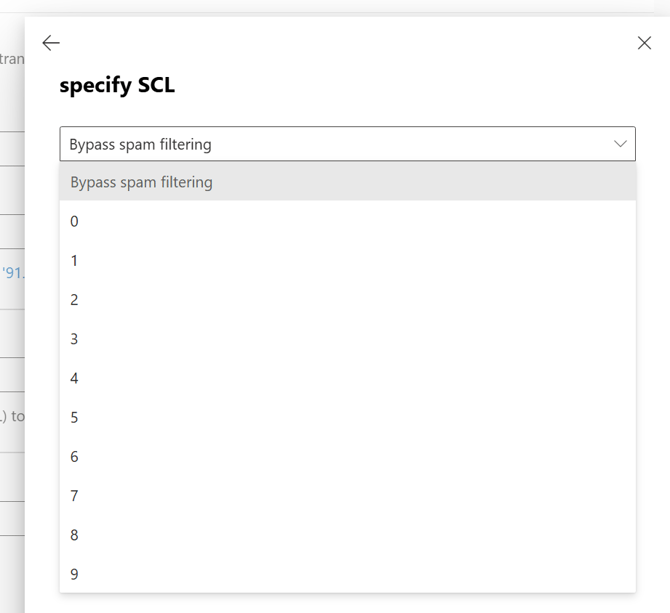This screenshot has height=613, width=670.
Task: Close the specify SCL panel
Action: point(644,43)
